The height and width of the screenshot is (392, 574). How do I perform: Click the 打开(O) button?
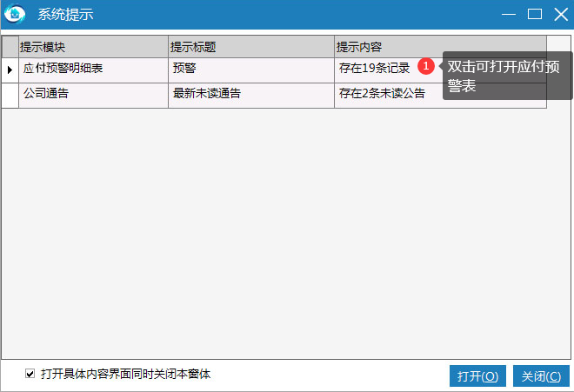click(x=477, y=375)
